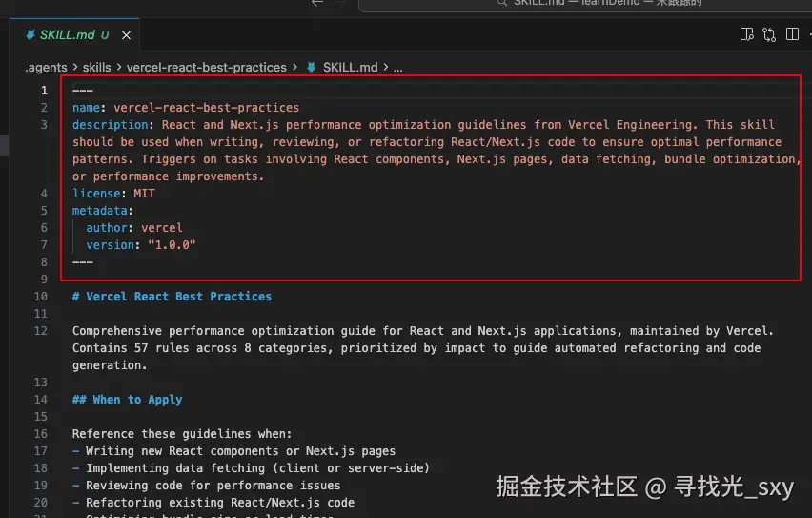Click line number 10 in gutter
The image size is (812, 518).
click(41, 297)
